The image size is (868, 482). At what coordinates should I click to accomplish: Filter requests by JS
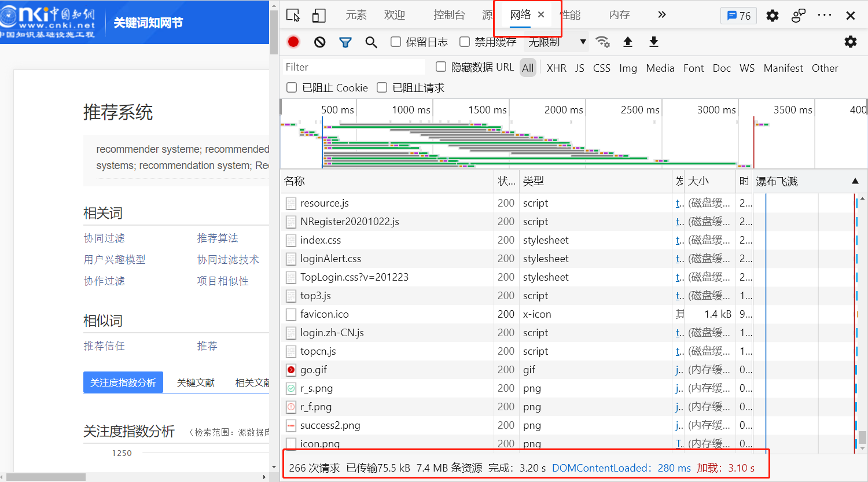(579, 68)
